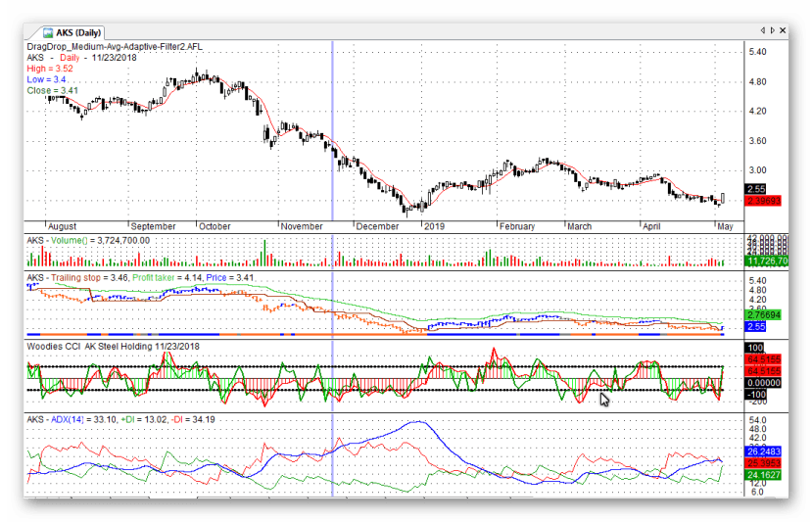Screen dimensions: 812x522
Task: Click the September label on the date axis
Action: click(x=153, y=226)
